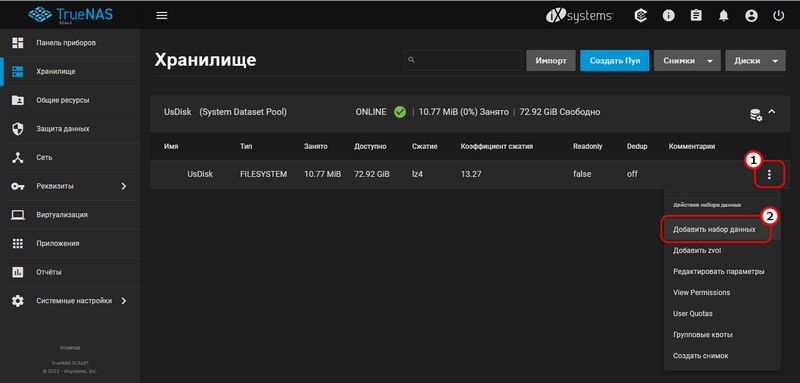This screenshot has height=383, width=800.
Task: Click the Reports chart icon
Action: [18, 272]
